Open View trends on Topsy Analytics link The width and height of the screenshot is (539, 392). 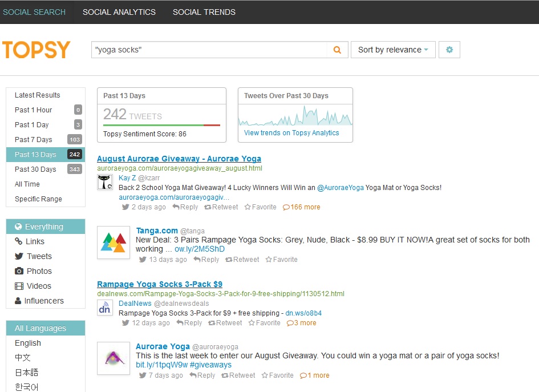[x=291, y=133]
